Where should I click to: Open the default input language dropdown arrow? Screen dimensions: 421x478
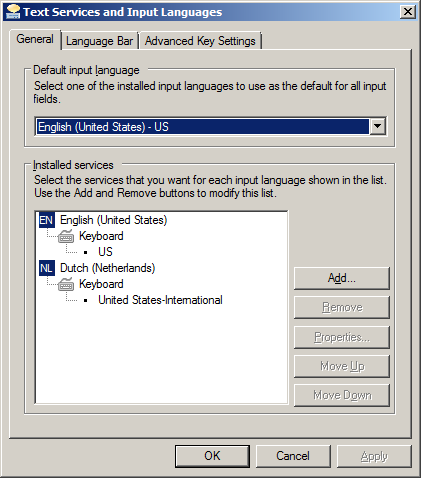(377, 126)
